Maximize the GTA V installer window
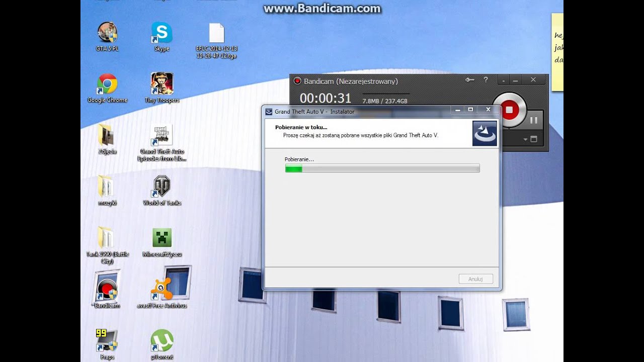Image resolution: width=644 pixels, height=362 pixels. [x=471, y=110]
